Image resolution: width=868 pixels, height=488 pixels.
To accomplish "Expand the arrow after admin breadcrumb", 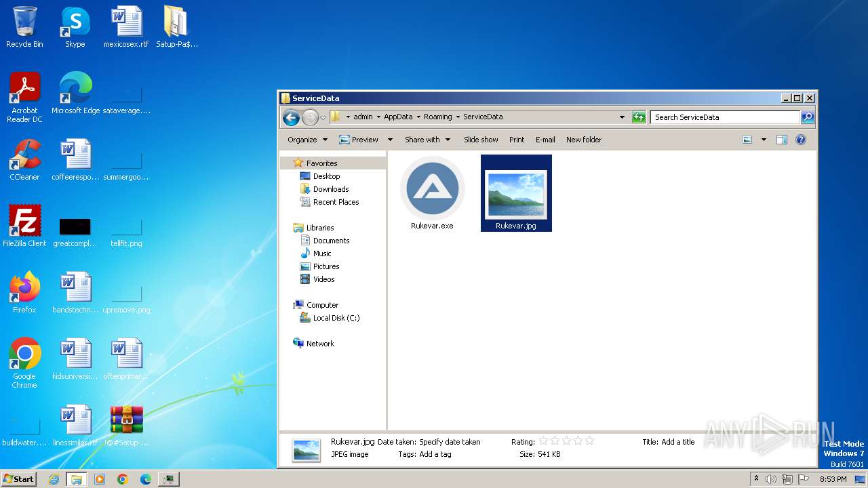I will point(378,117).
